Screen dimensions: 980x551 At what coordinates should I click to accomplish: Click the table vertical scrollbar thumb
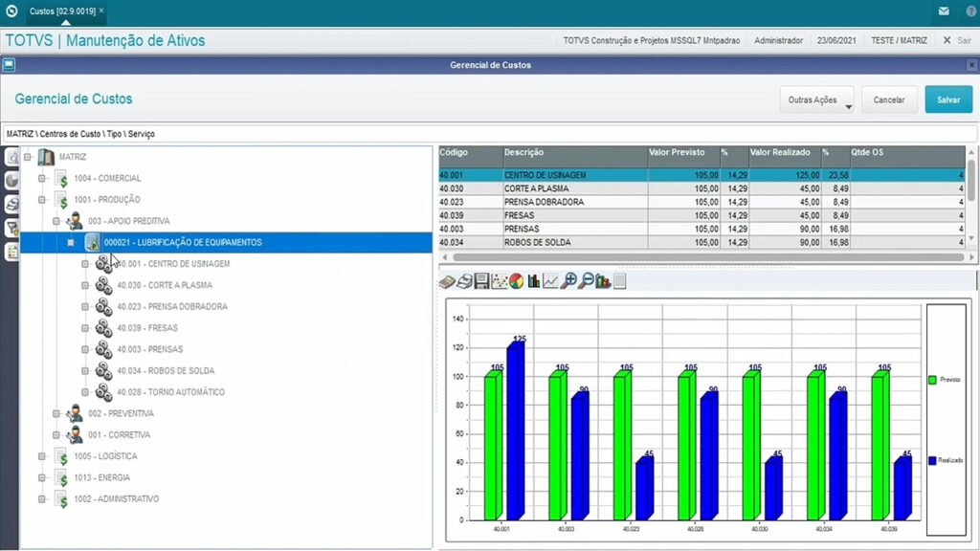[970, 181]
